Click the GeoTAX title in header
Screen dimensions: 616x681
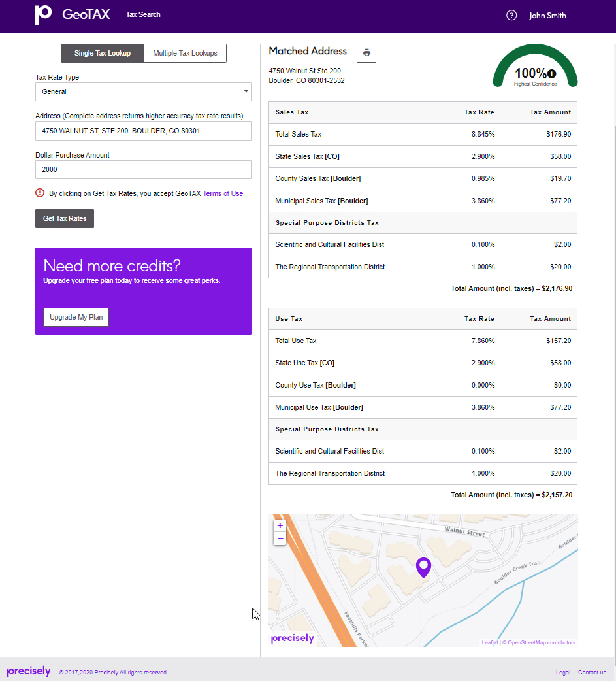(x=86, y=14)
